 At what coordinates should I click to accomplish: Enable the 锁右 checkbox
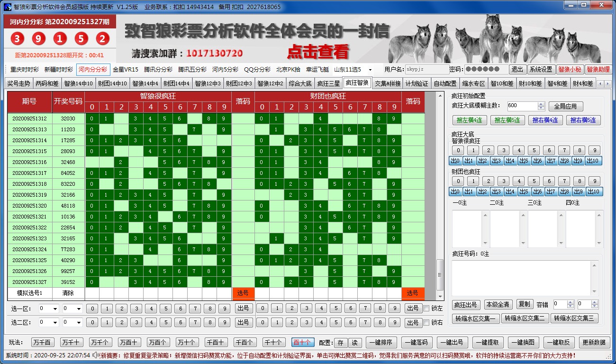426,323
